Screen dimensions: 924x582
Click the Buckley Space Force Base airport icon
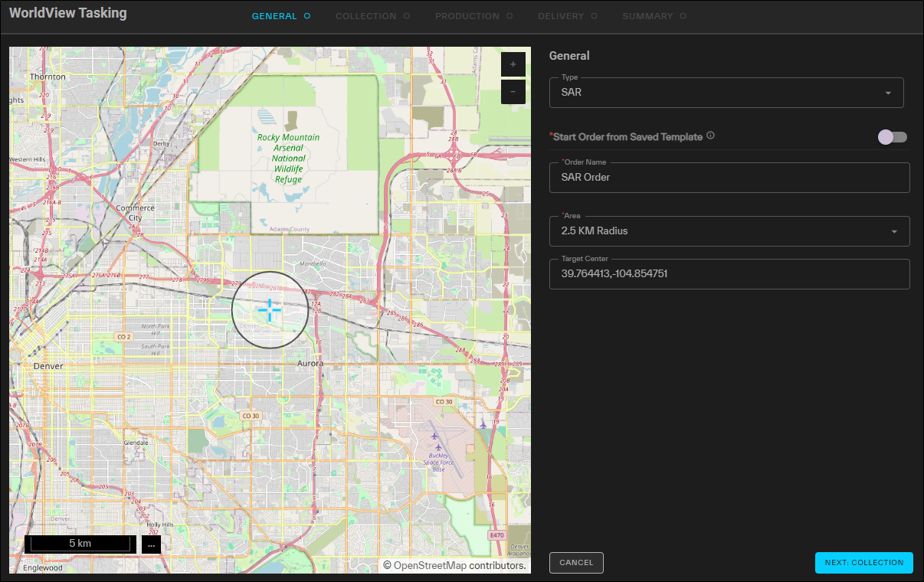pyautogui.click(x=437, y=446)
